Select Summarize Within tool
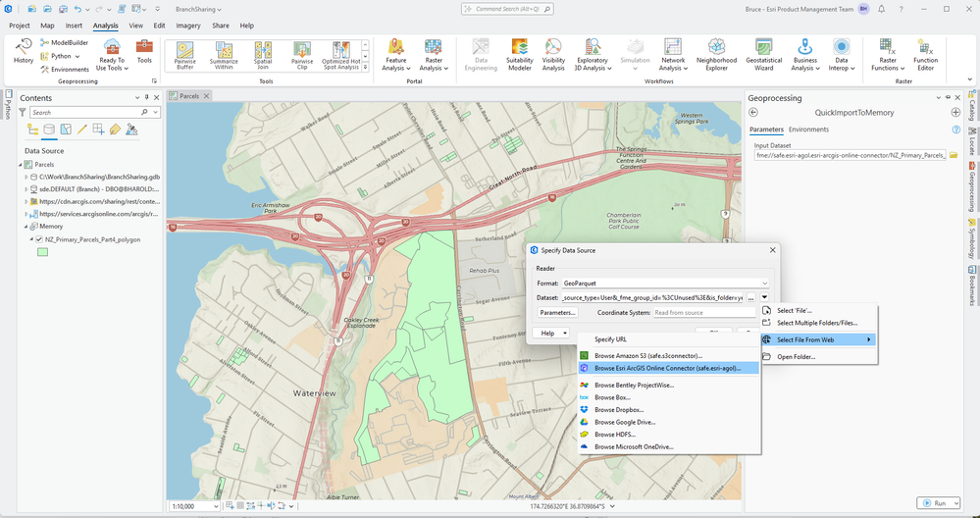Screen dimensions: 980x518 point(223,56)
